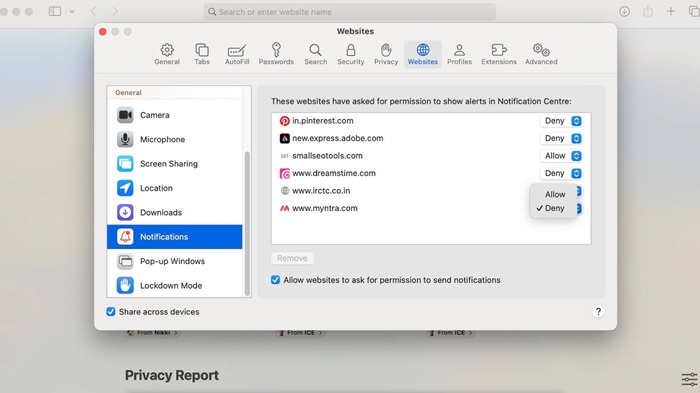
Task: Click Safari's downloads toolbar icon
Action: pyautogui.click(x=625, y=12)
